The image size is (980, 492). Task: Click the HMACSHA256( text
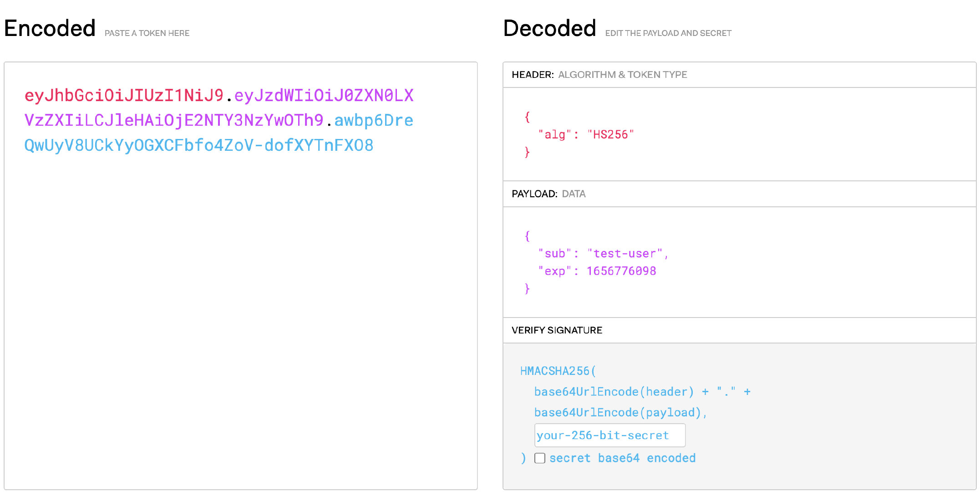[x=558, y=371]
